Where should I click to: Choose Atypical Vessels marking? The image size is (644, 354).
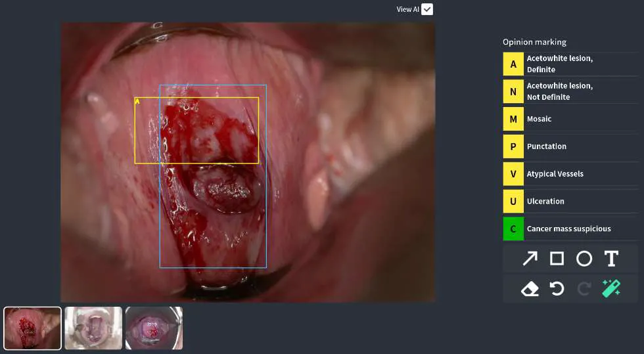tap(555, 174)
